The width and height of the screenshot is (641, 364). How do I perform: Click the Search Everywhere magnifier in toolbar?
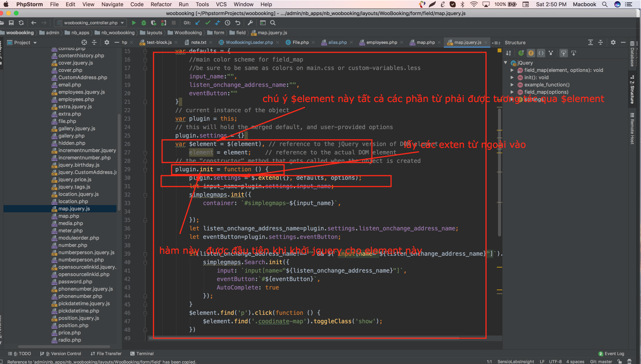273,23
